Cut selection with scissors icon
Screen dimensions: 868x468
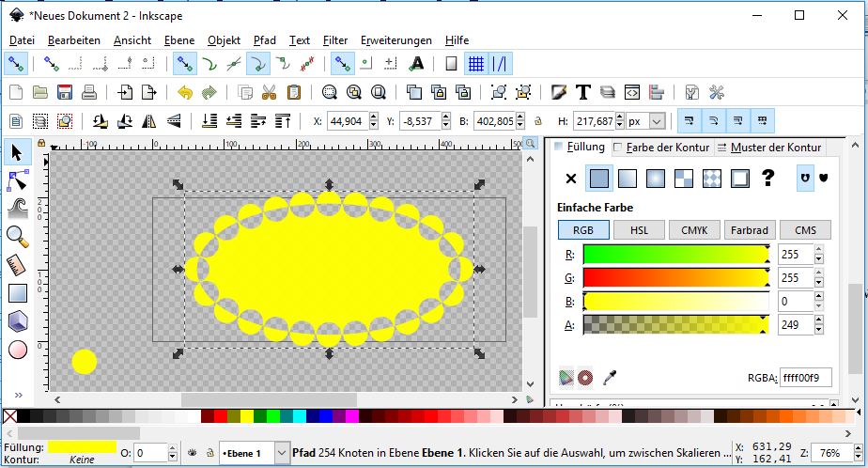click(269, 92)
